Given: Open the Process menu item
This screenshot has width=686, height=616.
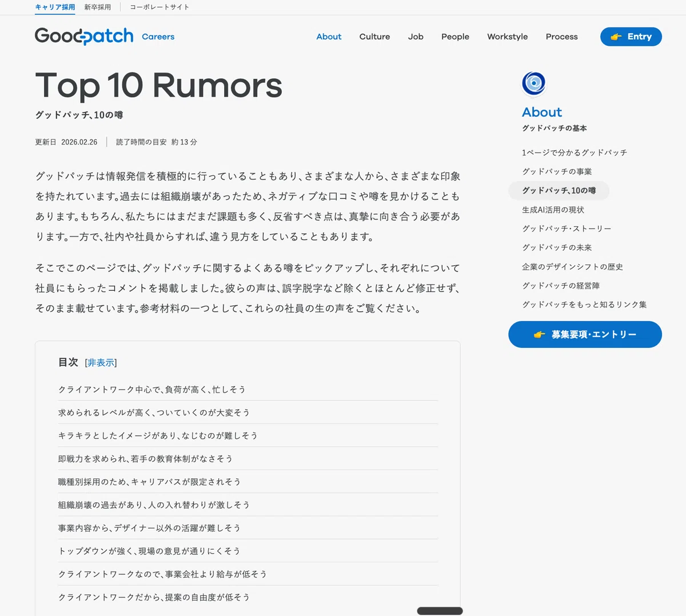Looking at the screenshot, I should click(x=562, y=37).
